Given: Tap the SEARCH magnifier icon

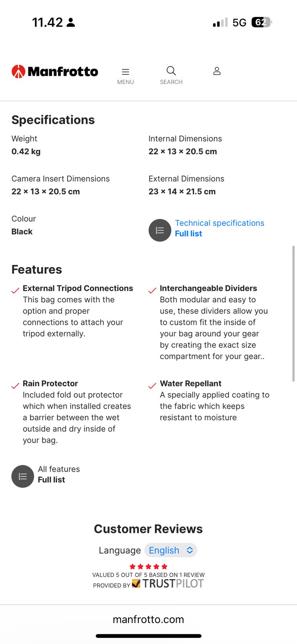Looking at the screenshot, I should click(x=171, y=71).
